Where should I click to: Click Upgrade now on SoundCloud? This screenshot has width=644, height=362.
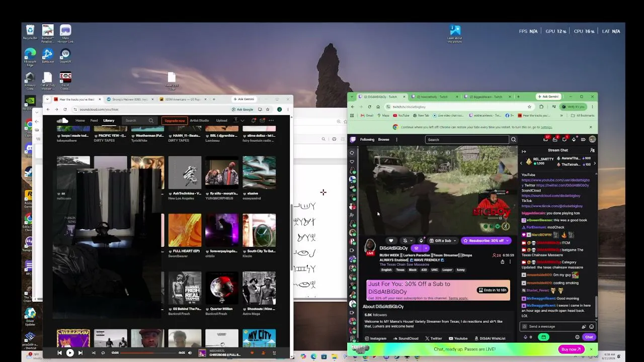pos(175,120)
